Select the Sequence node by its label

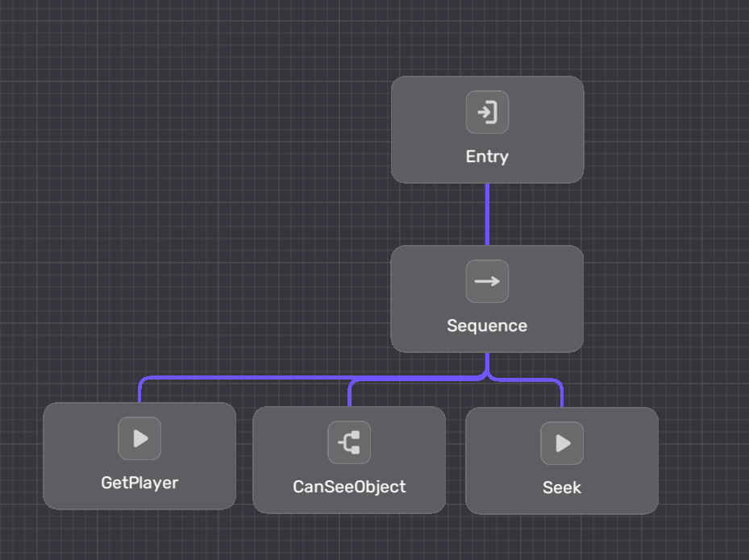487,326
